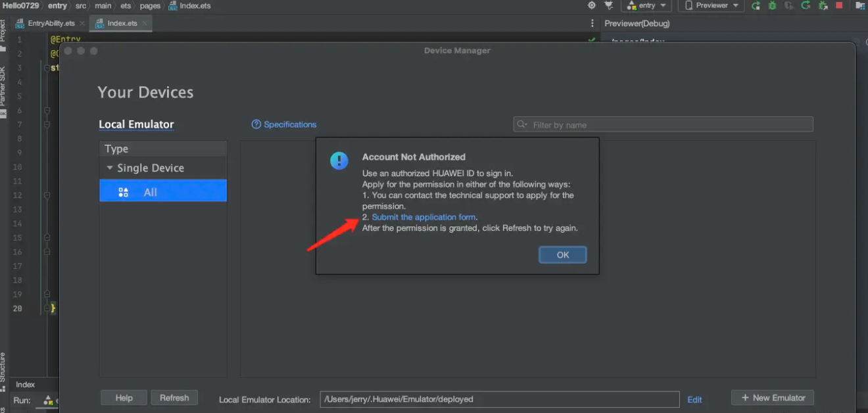This screenshot has width=868, height=413.
Task: Select the Local Emulator tab
Action: pos(136,124)
